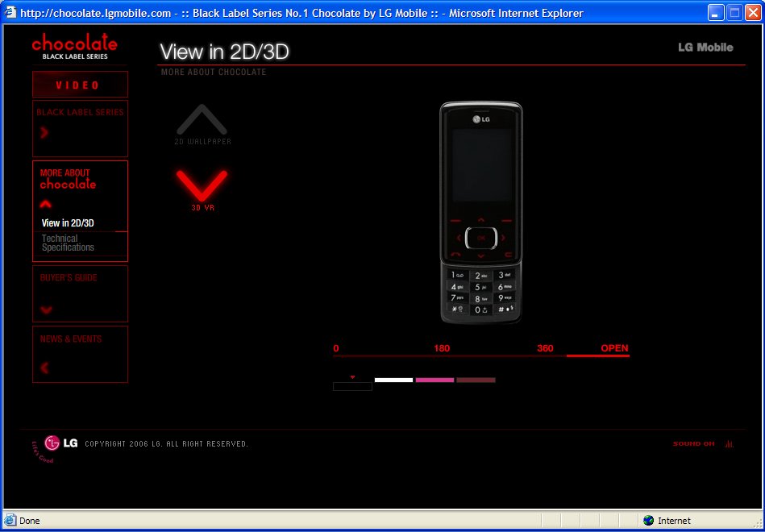Click the phone's up navigation arrow
Image resolution: width=765 pixels, height=532 pixels.
point(481,219)
